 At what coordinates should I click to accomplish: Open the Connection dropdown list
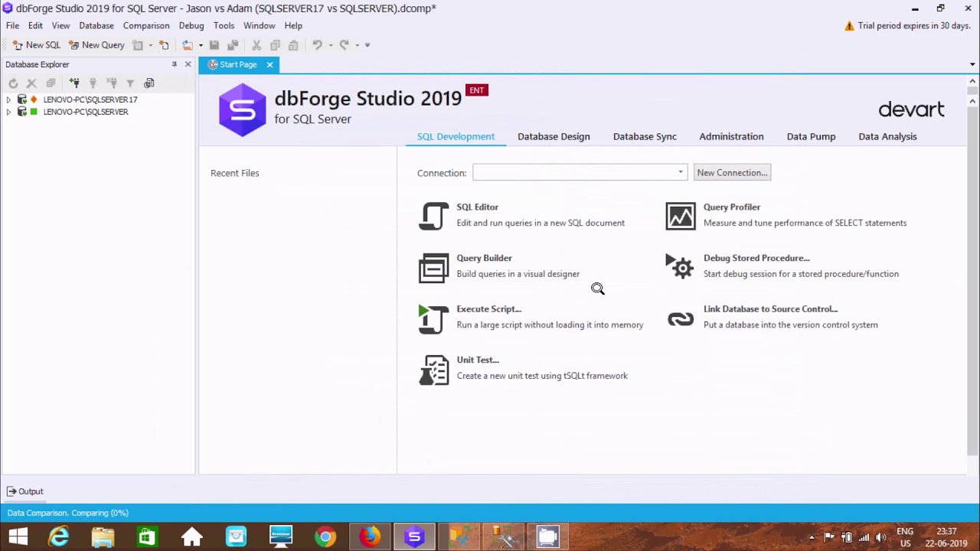(680, 172)
